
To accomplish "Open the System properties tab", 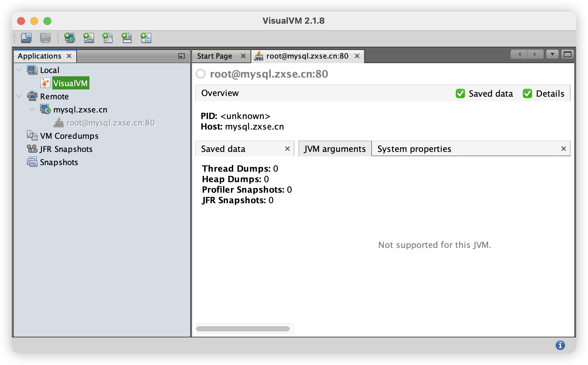I will coord(414,149).
